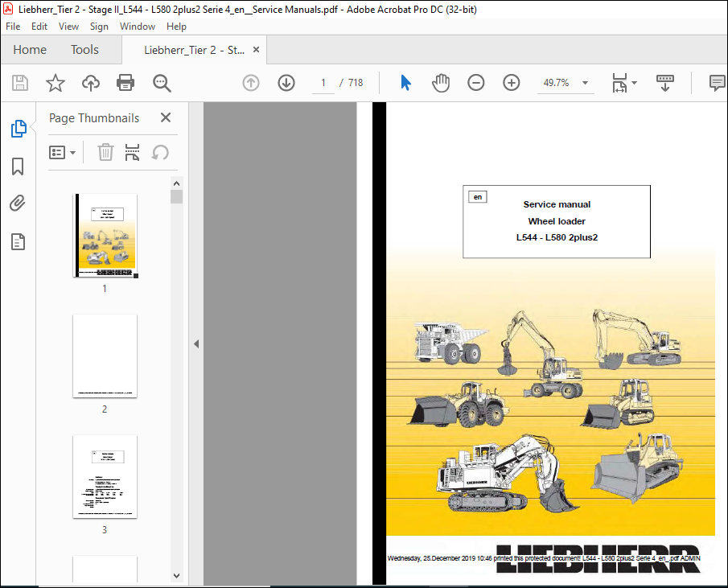
Task: Select the Liebherr_Tier 2 document tab
Action: pos(194,50)
